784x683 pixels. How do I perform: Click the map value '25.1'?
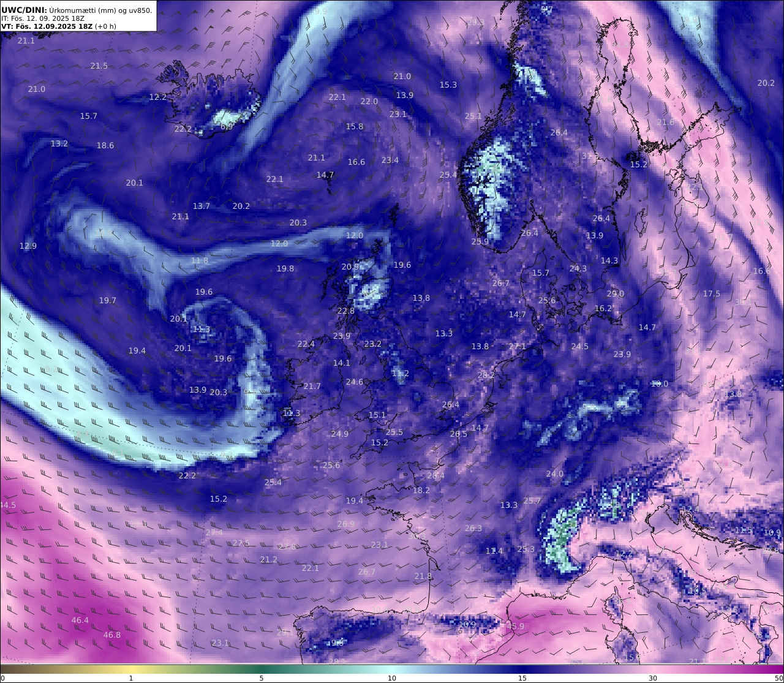(x=473, y=116)
